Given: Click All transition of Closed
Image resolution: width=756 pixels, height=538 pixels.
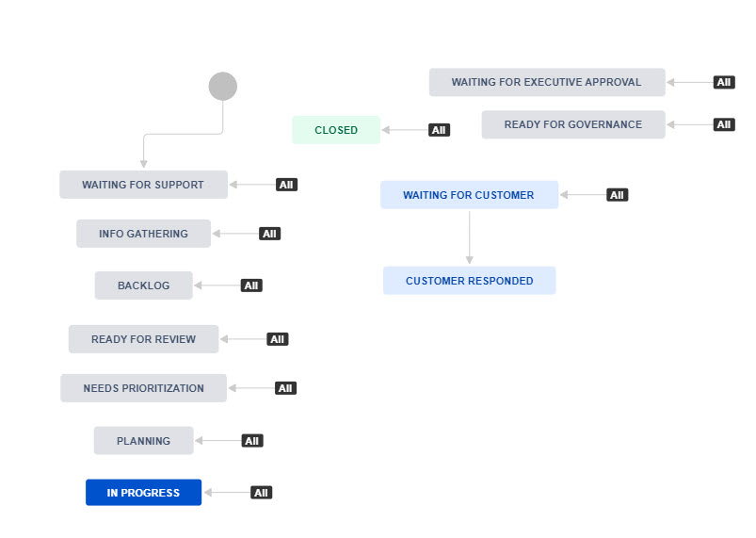Looking at the screenshot, I should [439, 130].
